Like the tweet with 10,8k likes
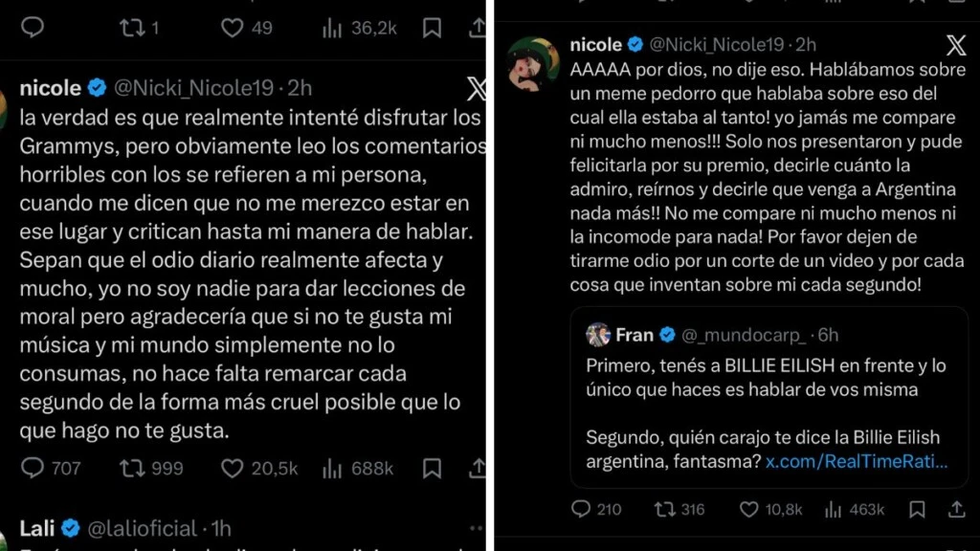 pyautogui.click(x=749, y=509)
